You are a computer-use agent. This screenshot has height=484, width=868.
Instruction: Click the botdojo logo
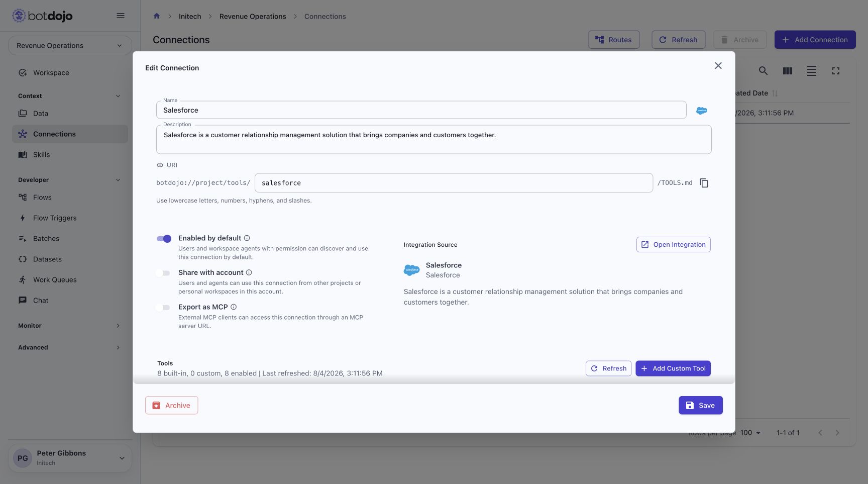click(x=42, y=16)
